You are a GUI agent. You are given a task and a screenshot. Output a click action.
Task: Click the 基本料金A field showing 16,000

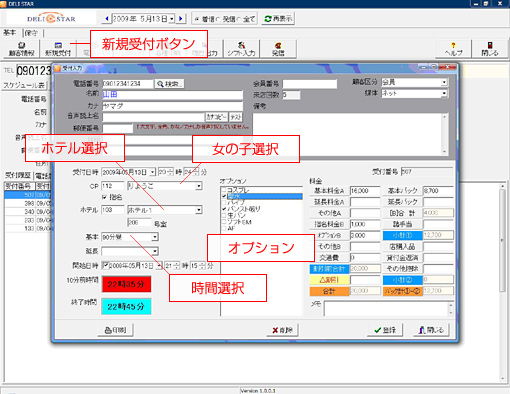point(365,191)
